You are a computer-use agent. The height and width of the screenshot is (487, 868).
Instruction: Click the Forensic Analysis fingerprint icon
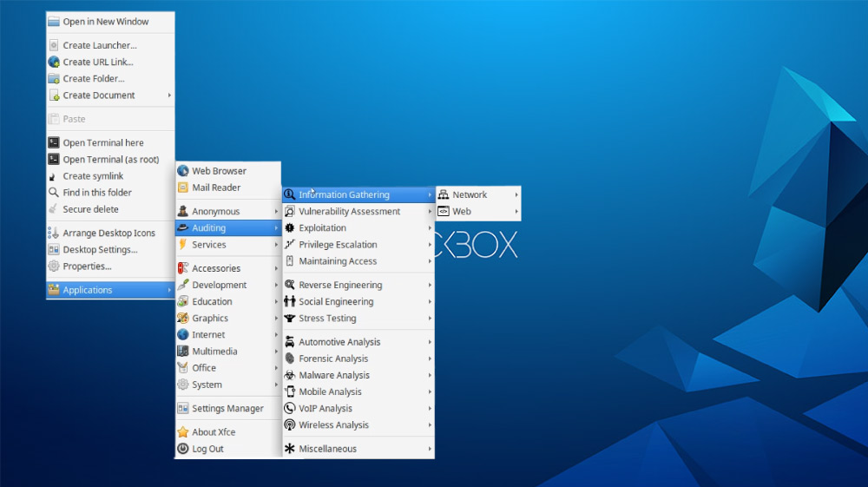[x=290, y=359]
